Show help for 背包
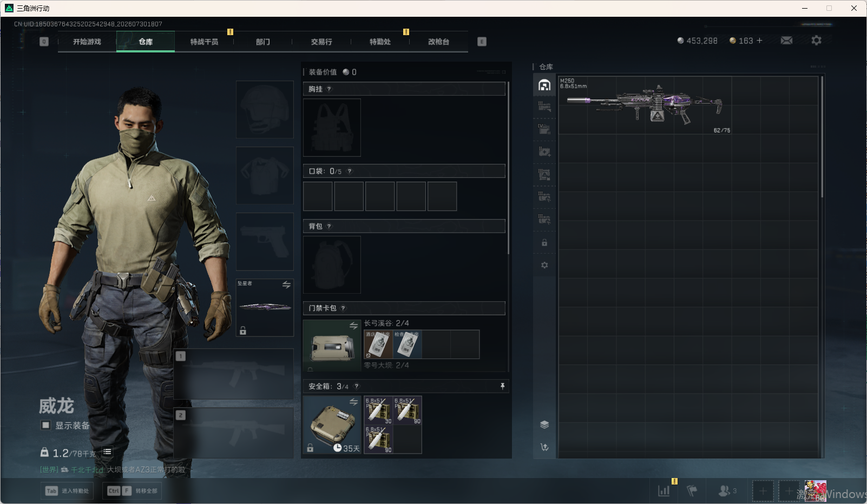The image size is (867, 504). click(x=329, y=227)
